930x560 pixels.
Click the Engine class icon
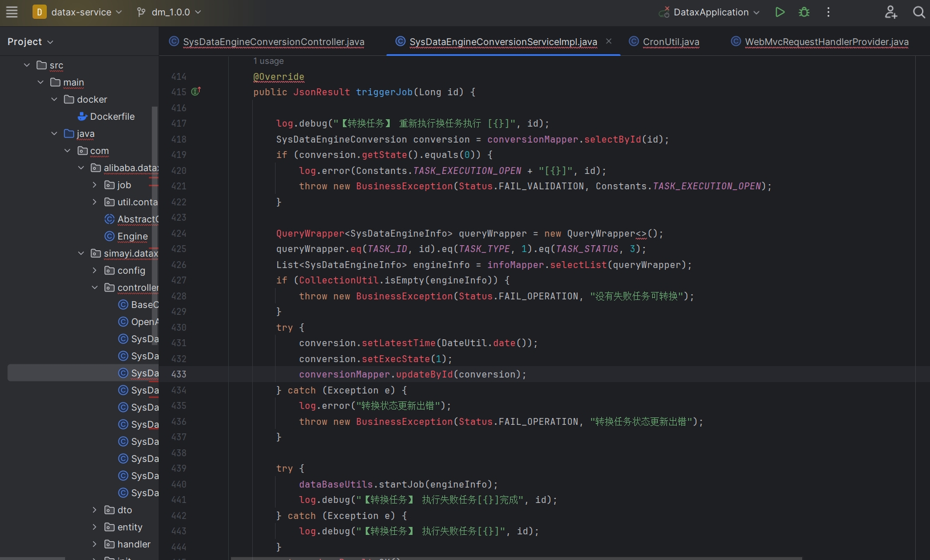coord(110,236)
